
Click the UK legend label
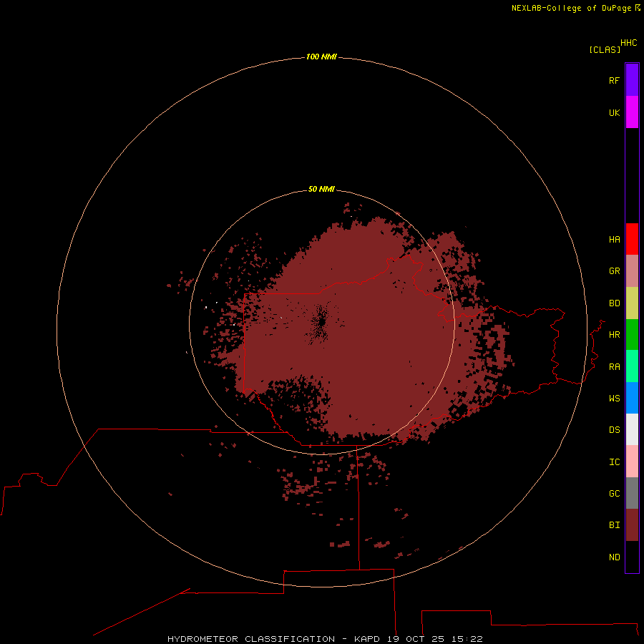(x=615, y=112)
